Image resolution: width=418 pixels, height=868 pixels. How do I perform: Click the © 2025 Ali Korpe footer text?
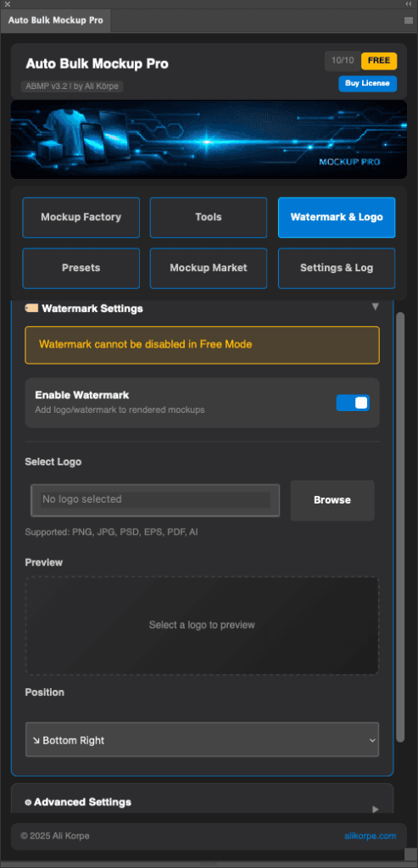55,836
